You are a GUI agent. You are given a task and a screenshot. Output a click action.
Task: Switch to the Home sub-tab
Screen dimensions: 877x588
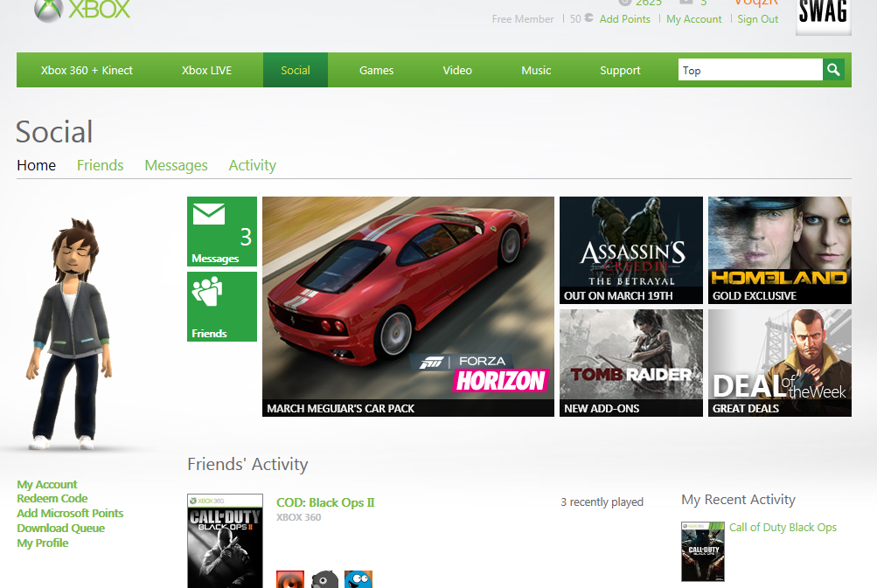point(37,165)
